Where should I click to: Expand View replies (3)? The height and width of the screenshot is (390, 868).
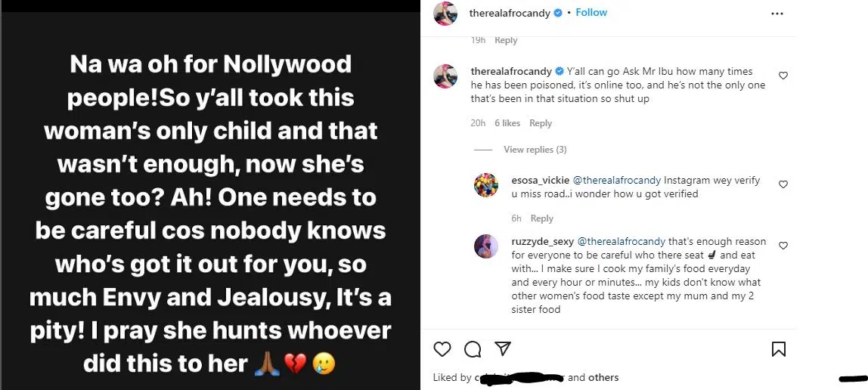coord(535,150)
